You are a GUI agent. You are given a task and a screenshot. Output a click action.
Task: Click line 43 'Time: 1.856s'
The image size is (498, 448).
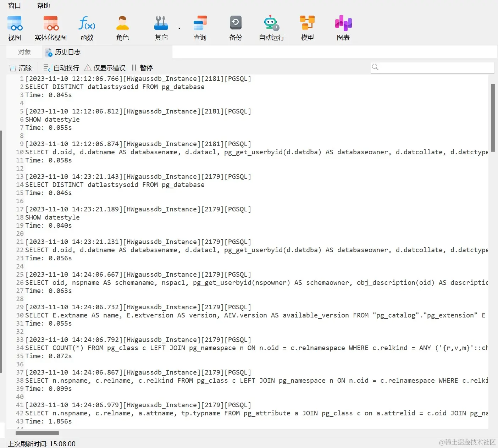point(49,421)
